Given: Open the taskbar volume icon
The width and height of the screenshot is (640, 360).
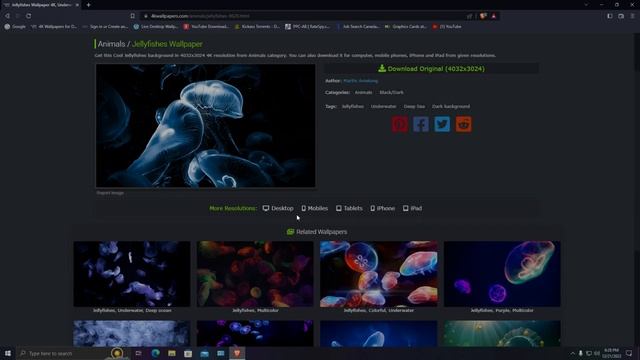Looking at the screenshot, I should pyautogui.click(x=597, y=353).
